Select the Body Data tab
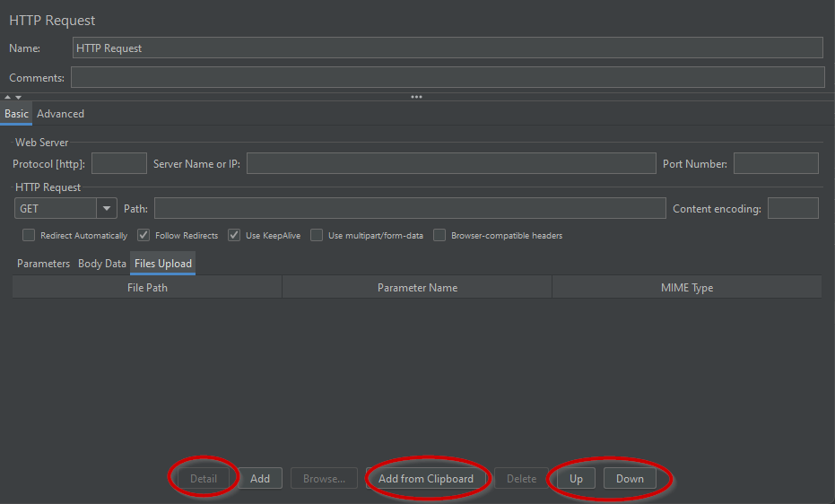The width and height of the screenshot is (835, 504). (x=102, y=264)
